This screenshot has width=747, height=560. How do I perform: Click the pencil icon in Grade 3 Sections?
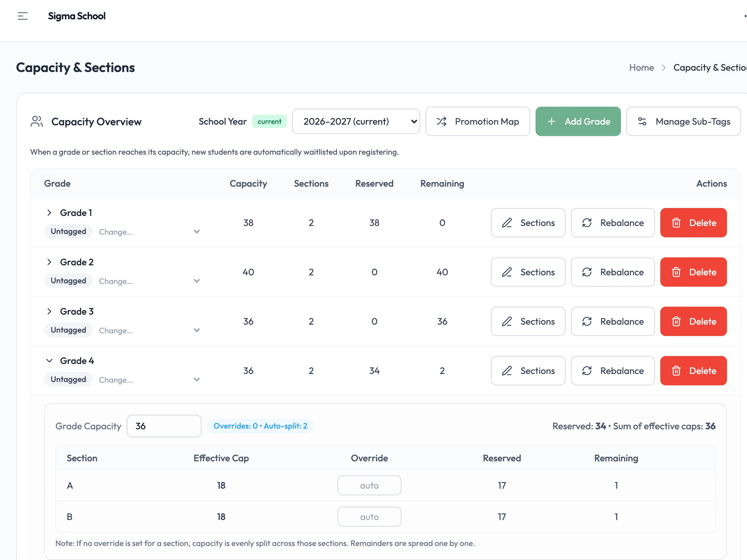(x=507, y=321)
